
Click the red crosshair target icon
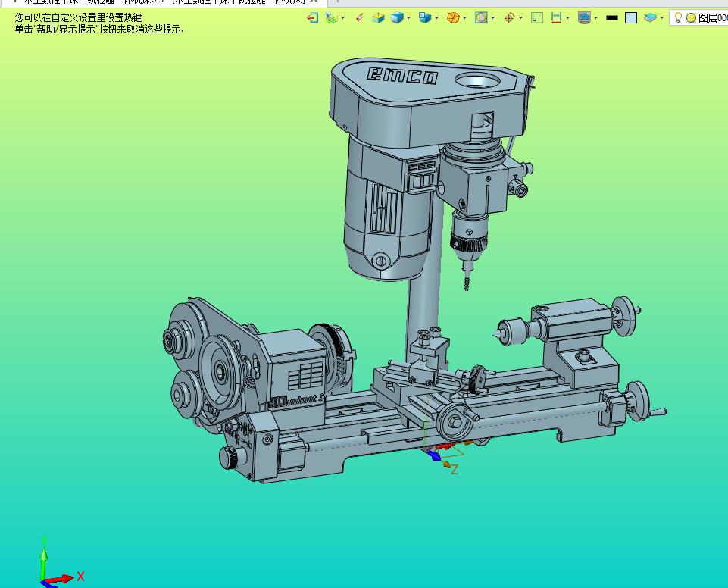pyautogui.click(x=509, y=17)
